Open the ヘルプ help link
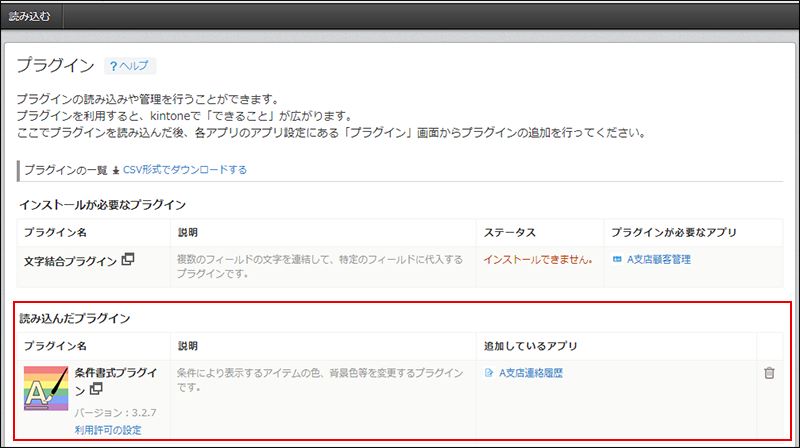This screenshot has height=448, width=800. point(130,66)
